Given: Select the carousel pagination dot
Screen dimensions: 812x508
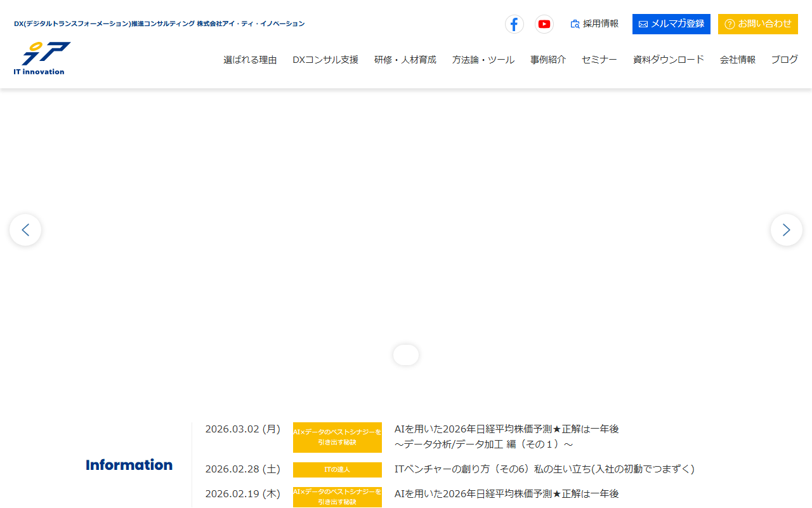Looking at the screenshot, I should [406, 355].
